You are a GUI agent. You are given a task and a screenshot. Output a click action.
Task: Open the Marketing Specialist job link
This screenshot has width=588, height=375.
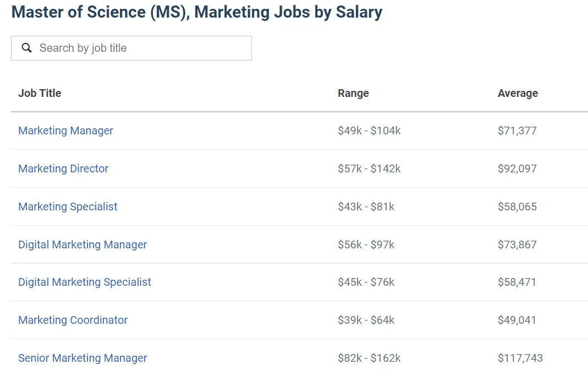[68, 206]
